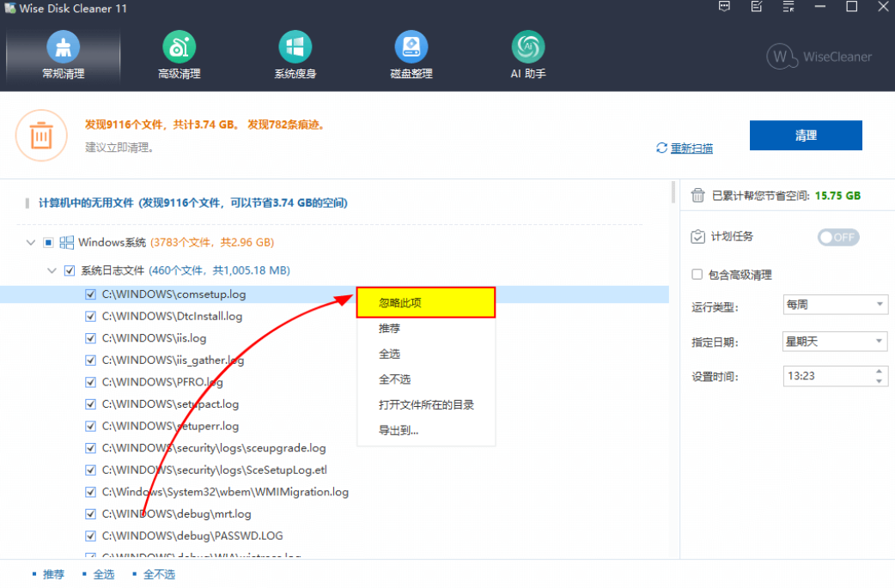895x588 pixels.
Task: Uncheck sceupgrade.log checkbox
Action: coord(90,448)
